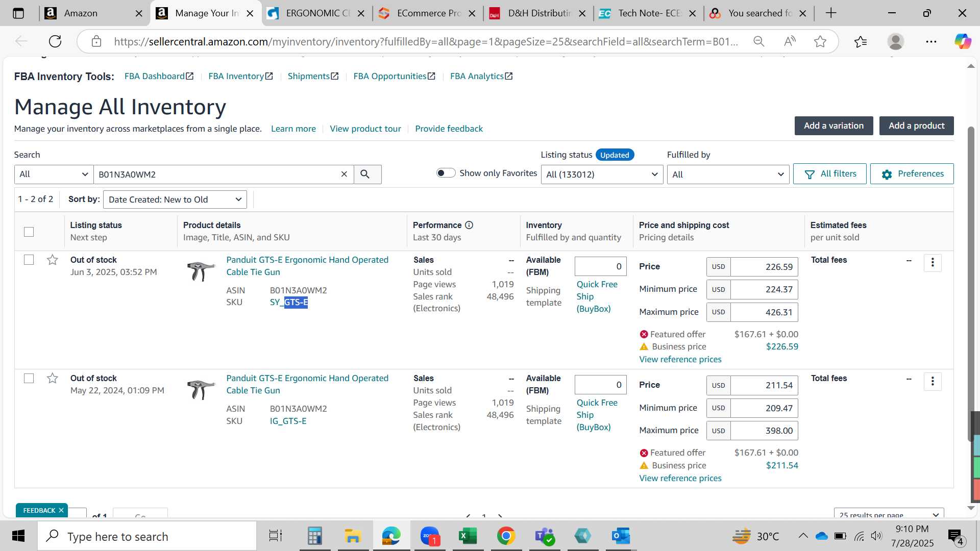Click Provide feedback link

tap(449, 129)
